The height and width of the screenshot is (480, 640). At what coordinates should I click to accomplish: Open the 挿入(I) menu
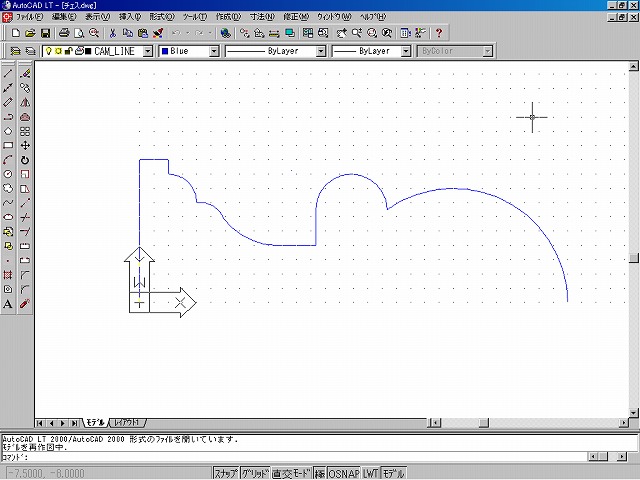(x=130, y=17)
